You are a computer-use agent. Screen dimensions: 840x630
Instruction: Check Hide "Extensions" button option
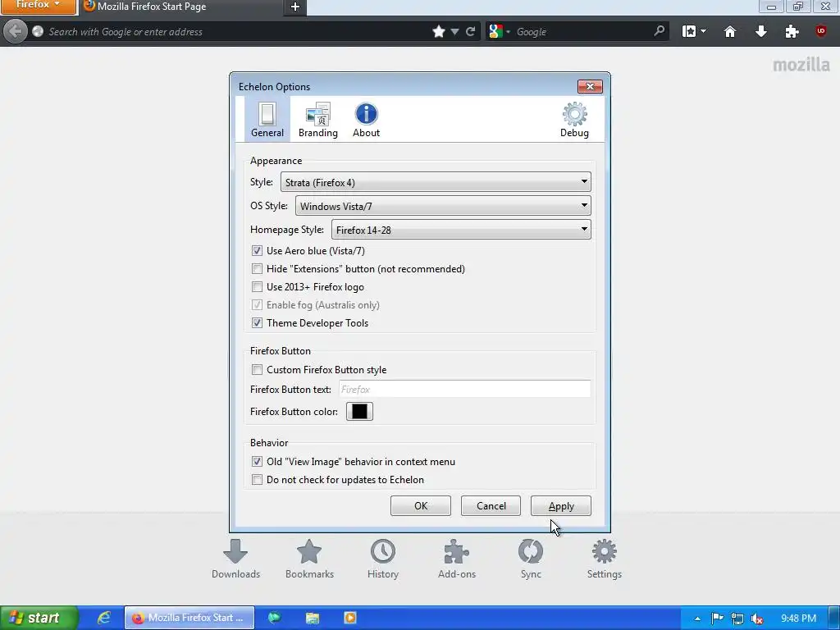tap(257, 269)
